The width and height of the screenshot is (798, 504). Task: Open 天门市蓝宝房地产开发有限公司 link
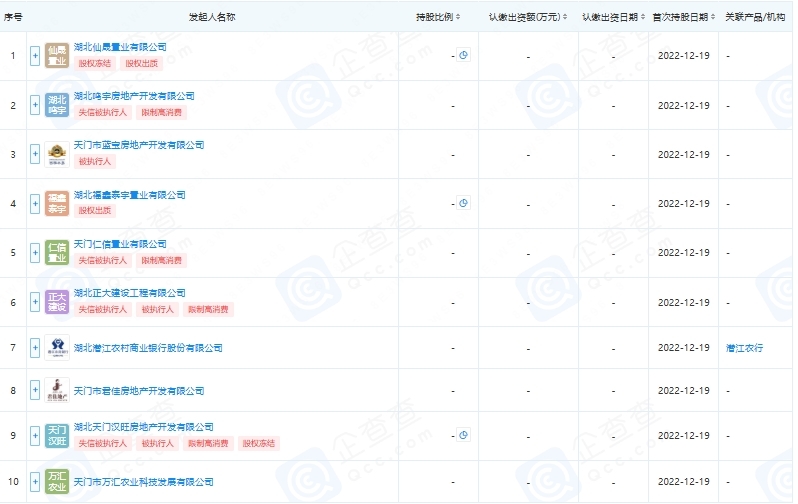click(x=139, y=145)
